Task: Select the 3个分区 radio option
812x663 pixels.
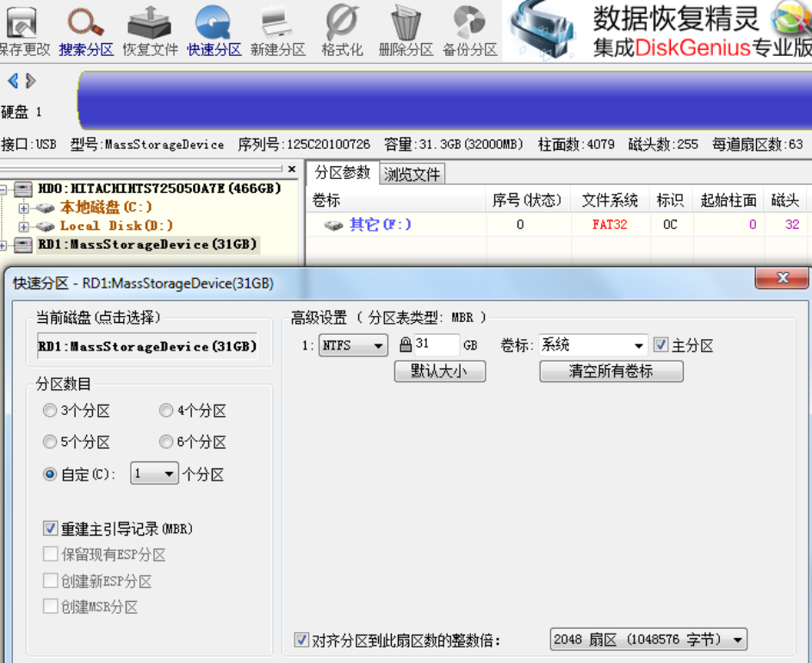Action: [50, 411]
